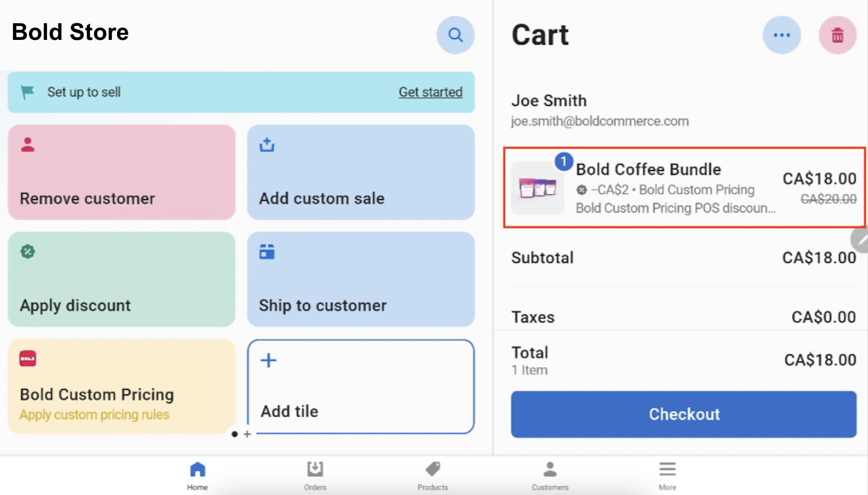Click the Apply custom pricing rules subtitle
868x495 pixels.
pos(94,414)
